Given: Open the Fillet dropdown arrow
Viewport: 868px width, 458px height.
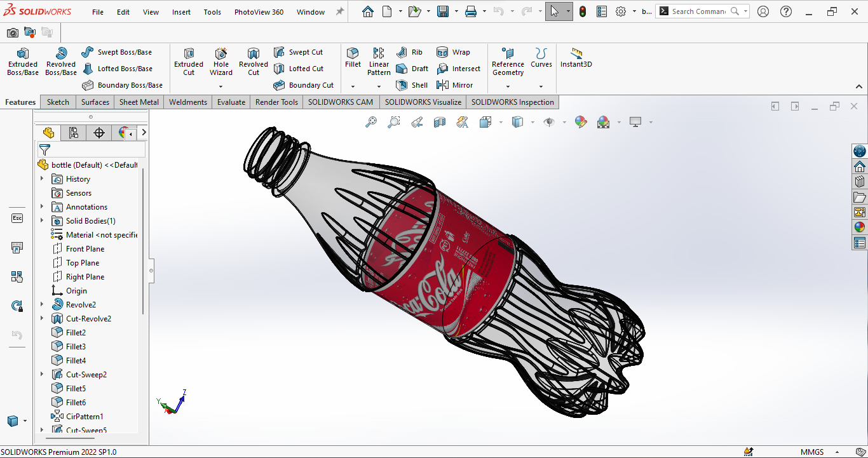Looking at the screenshot, I should (x=353, y=86).
